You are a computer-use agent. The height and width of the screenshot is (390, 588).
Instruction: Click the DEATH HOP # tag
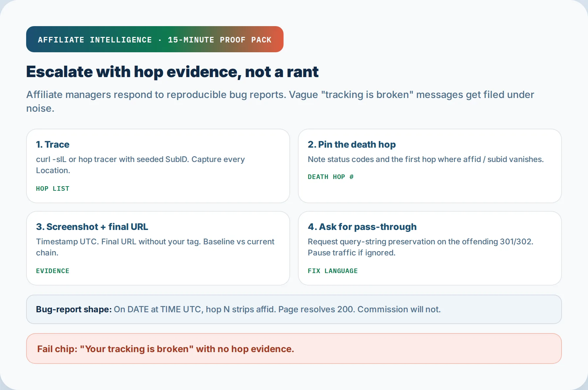[x=331, y=177]
